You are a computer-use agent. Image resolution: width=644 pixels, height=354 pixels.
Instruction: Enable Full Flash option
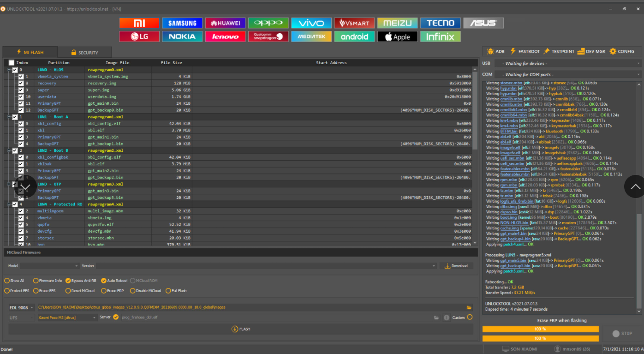pos(176,291)
